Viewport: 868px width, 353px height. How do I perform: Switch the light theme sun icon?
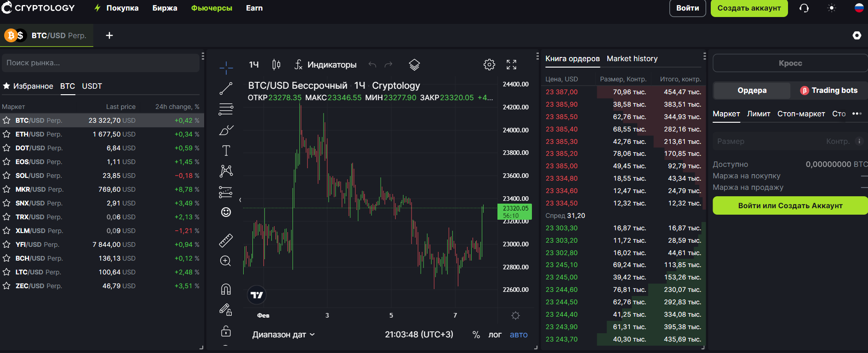(x=831, y=8)
